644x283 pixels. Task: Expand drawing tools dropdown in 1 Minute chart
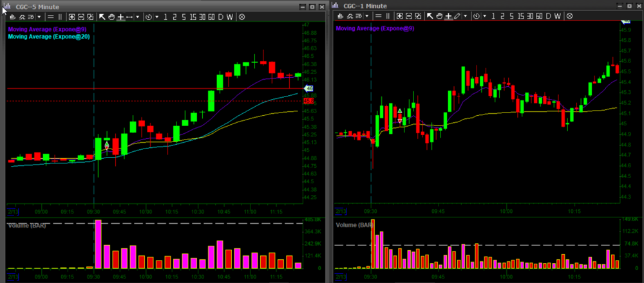[x=465, y=16]
